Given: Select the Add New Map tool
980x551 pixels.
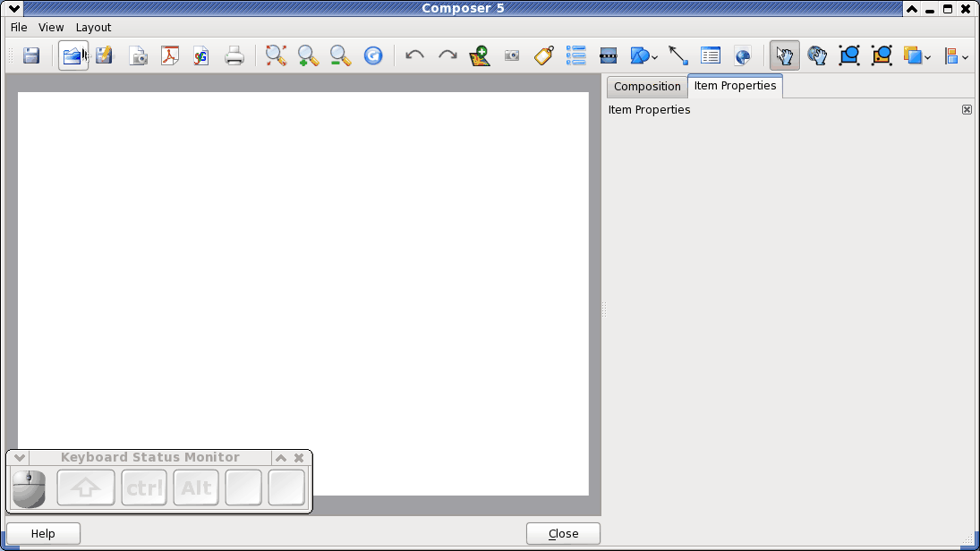Looking at the screenshot, I should (480, 55).
